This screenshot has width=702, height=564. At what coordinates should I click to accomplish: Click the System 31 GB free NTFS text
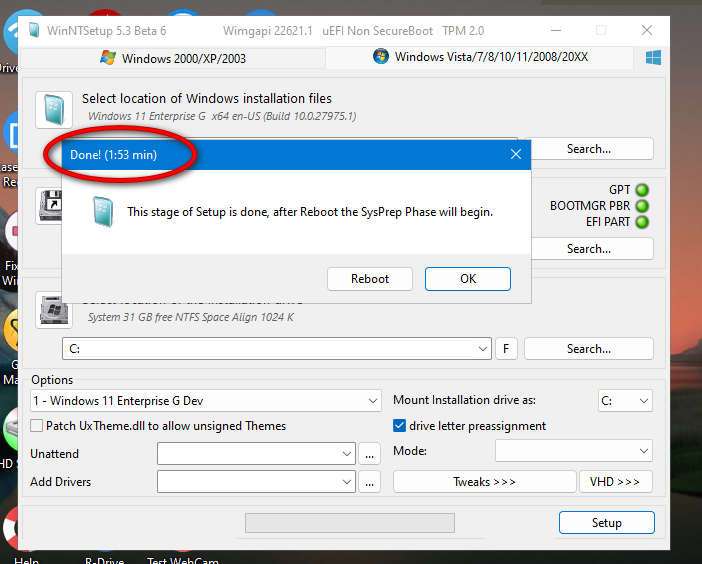(x=191, y=317)
